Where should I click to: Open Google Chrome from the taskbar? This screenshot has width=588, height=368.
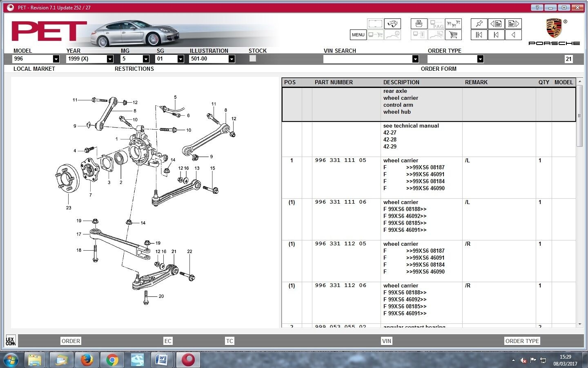(x=112, y=360)
